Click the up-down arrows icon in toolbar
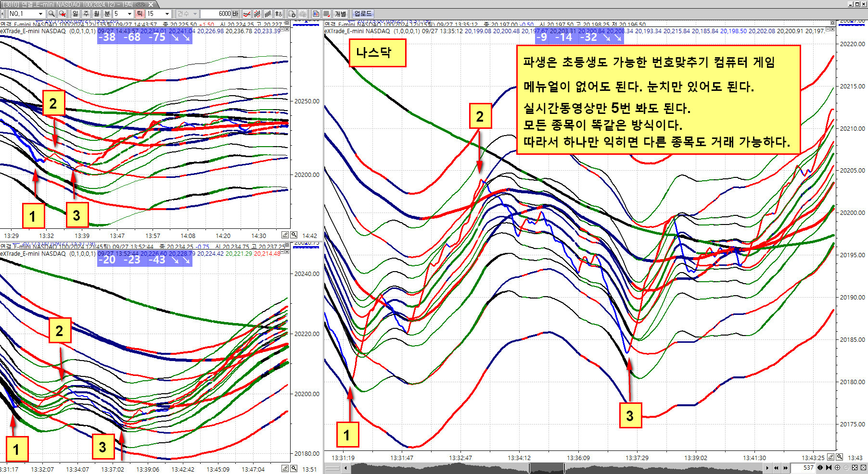The width and height of the screenshot is (868, 474). point(279,13)
